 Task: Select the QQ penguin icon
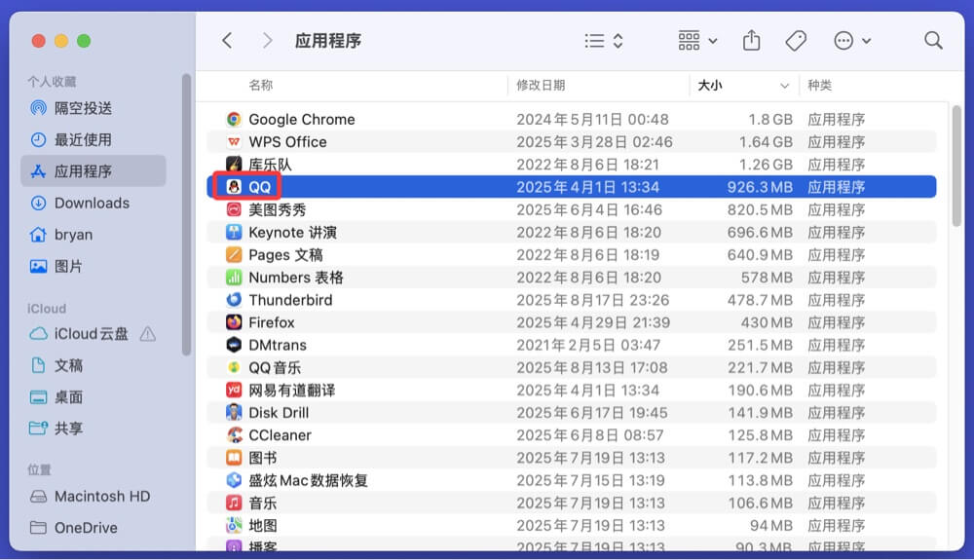[x=234, y=187]
